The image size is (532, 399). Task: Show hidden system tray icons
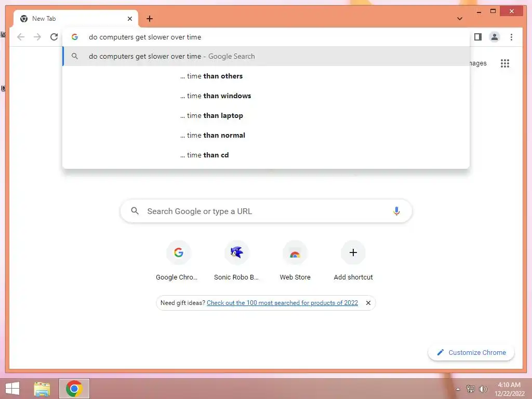coord(458,389)
